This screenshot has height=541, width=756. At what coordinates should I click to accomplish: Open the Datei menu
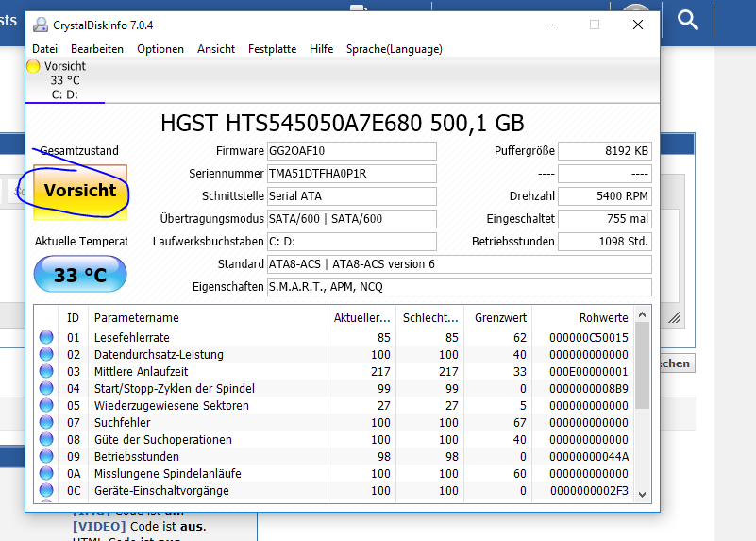coord(45,49)
